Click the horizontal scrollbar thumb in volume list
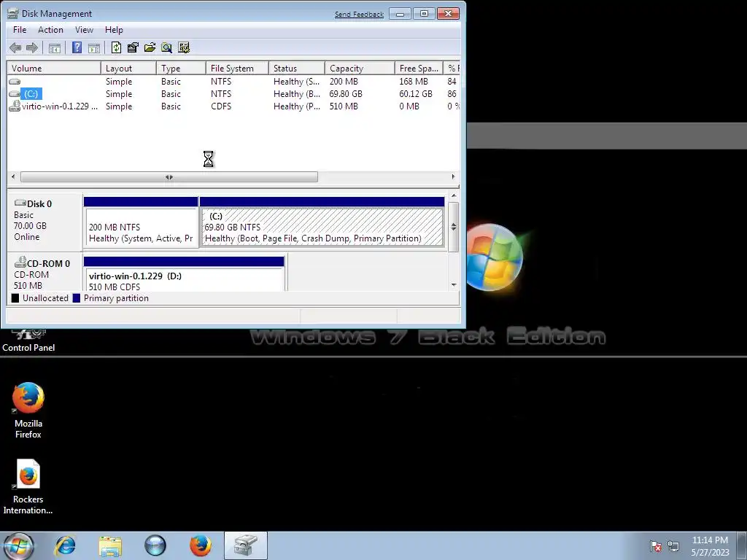The width and height of the screenshot is (747, 560). click(x=169, y=176)
